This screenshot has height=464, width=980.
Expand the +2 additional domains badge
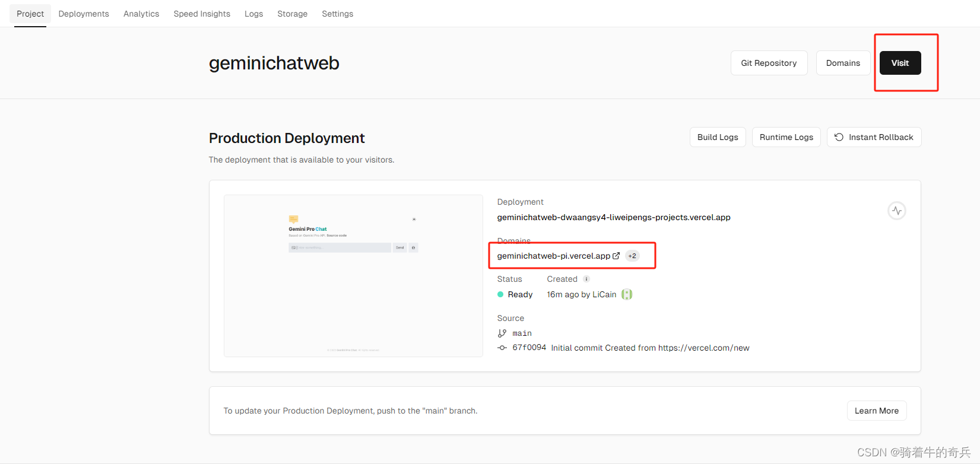tap(632, 256)
